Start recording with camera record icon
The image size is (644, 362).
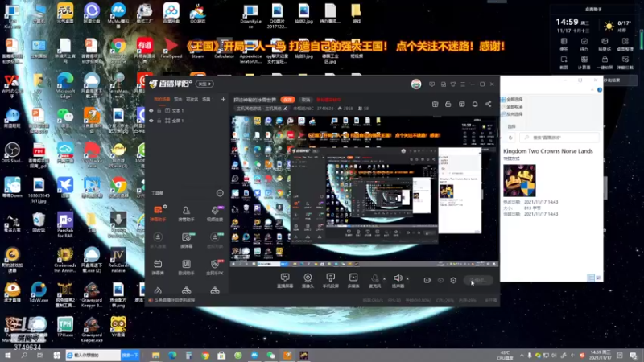coord(427,280)
